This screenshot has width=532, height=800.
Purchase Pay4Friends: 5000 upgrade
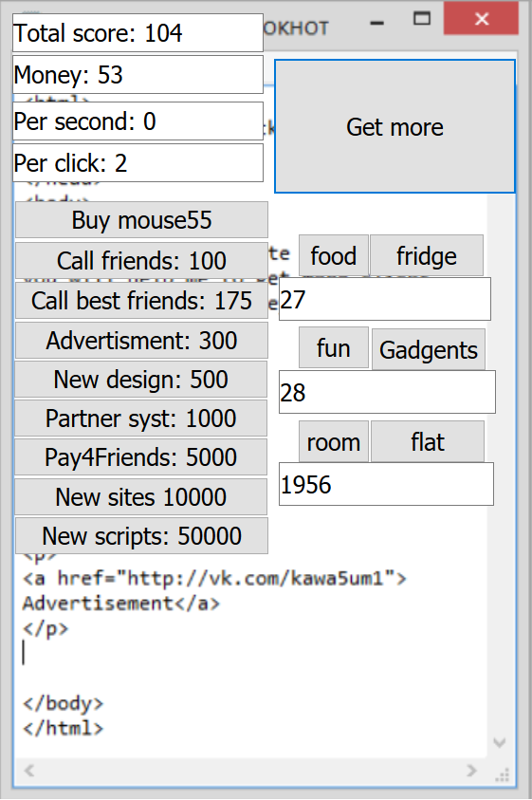140,456
